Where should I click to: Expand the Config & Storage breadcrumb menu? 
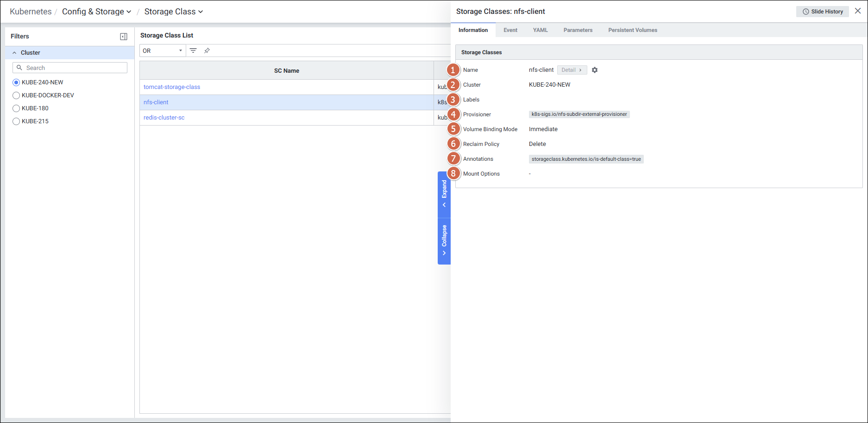pyautogui.click(x=97, y=12)
